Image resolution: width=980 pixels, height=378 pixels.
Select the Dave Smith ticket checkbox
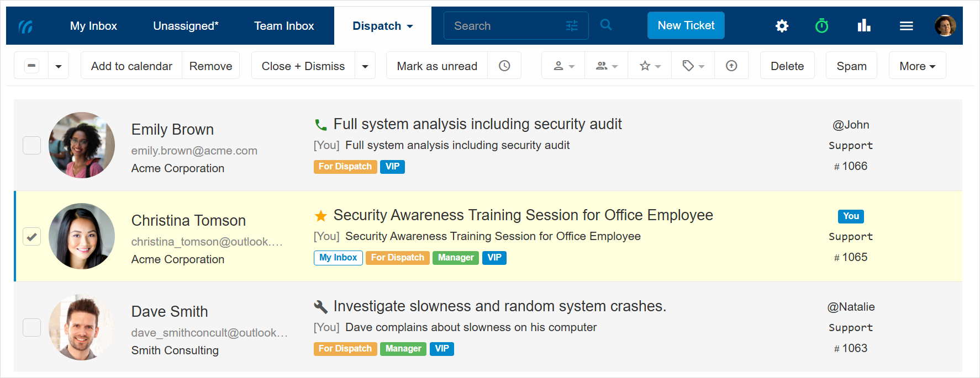[31, 328]
